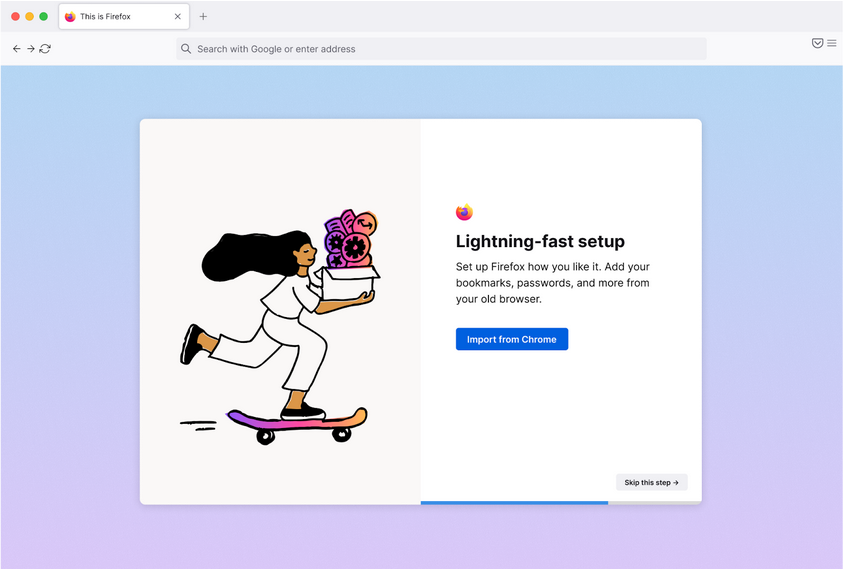850x574 pixels.
Task: Open a new tab with plus icon
Action: (203, 17)
